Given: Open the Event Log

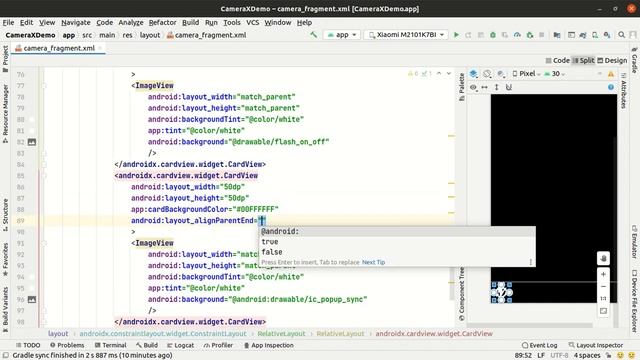Looking at the screenshot, I should pos(540,345).
